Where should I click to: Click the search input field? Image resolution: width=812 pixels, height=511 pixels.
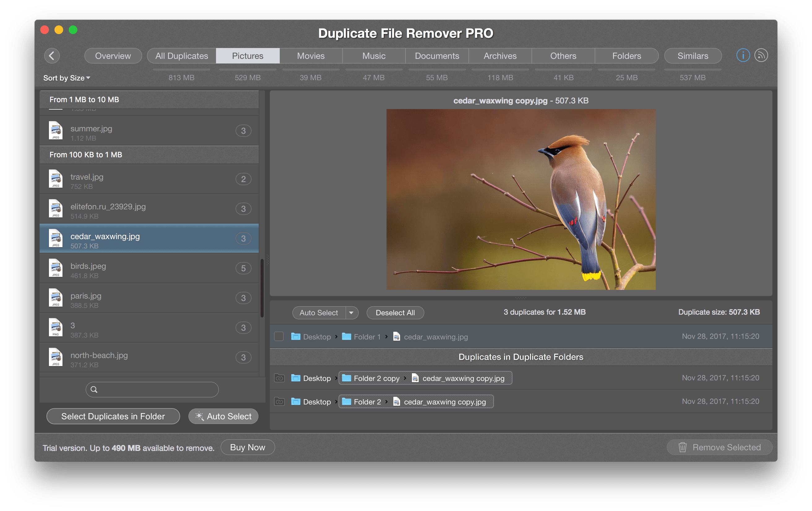click(x=152, y=390)
